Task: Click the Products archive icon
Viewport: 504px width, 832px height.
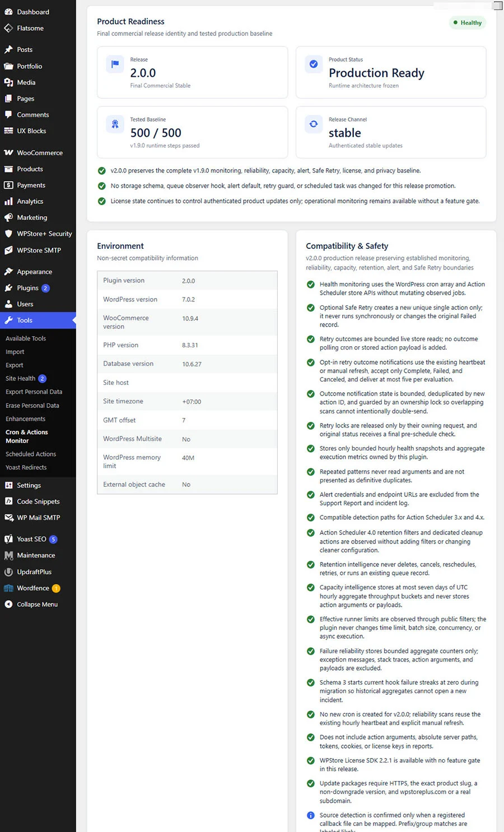Action: coord(8,169)
